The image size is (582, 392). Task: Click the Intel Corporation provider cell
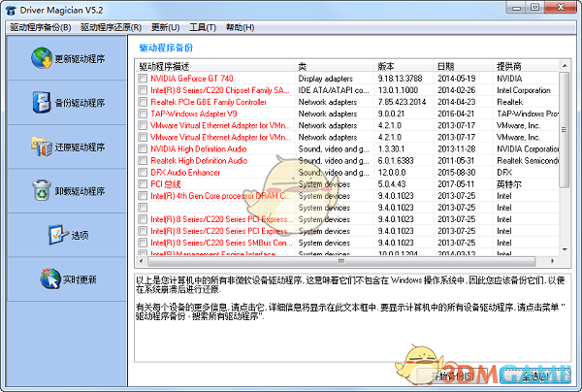[x=524, y=90]
